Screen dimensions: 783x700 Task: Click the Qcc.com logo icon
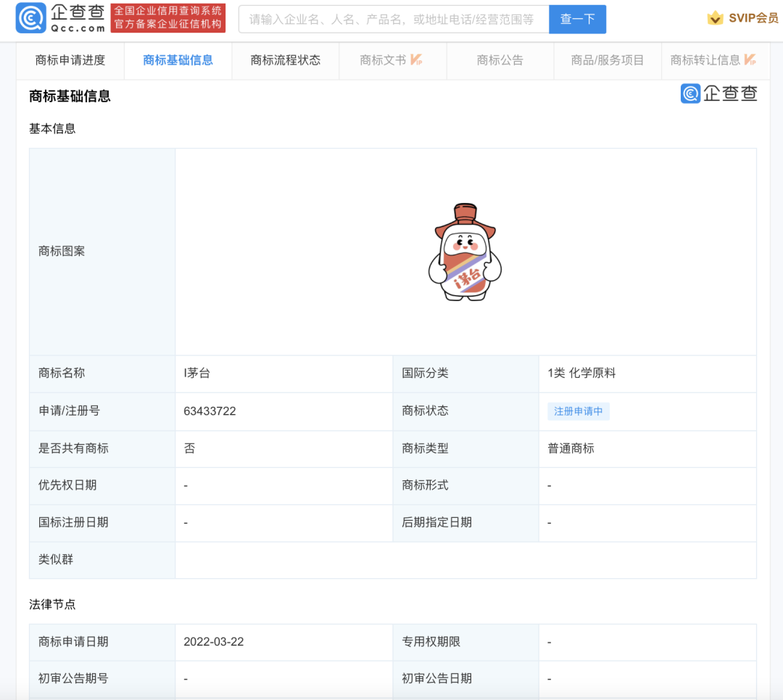pyautogui.click(x=30, y=19)
